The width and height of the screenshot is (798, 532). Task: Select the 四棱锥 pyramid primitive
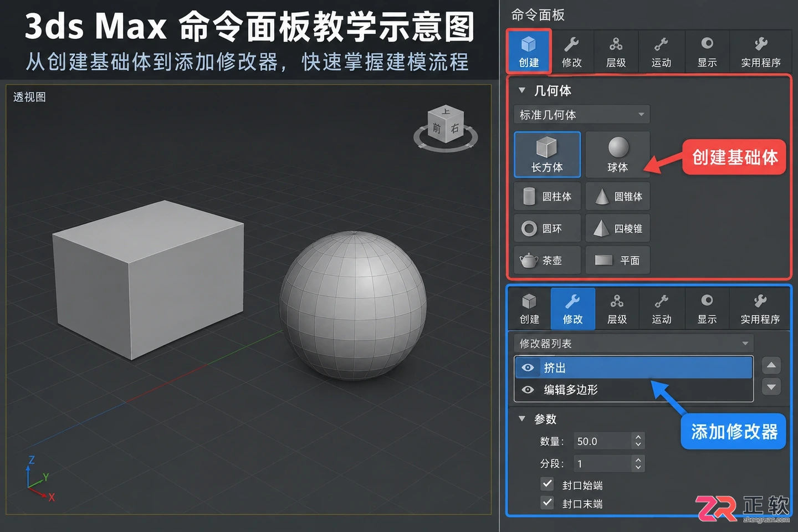[x=617, y=228]
